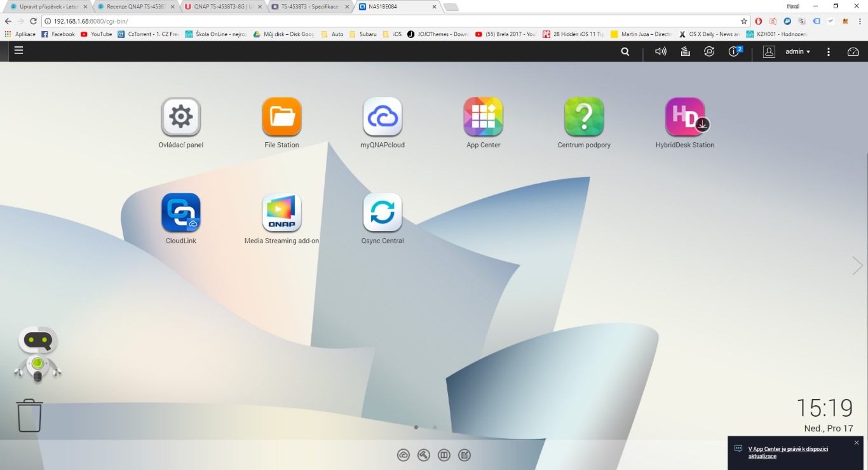Click the Qboost robot assistant
The width and height of the screenshot is (868, 470).
point(37,354)
